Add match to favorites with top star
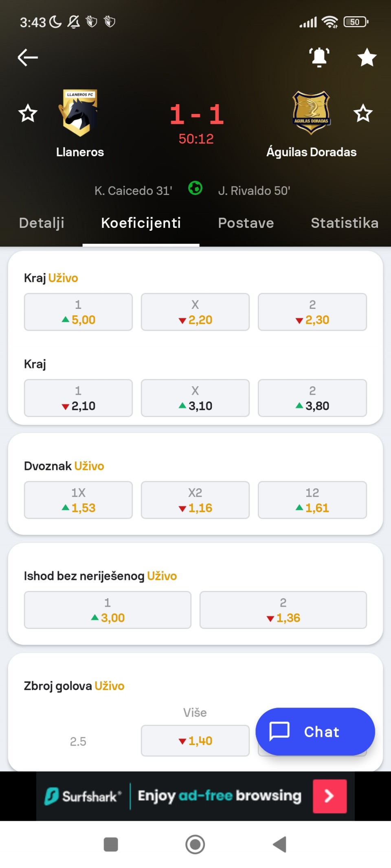This screenshot has height=868, width=391. [x=367, y=57]
